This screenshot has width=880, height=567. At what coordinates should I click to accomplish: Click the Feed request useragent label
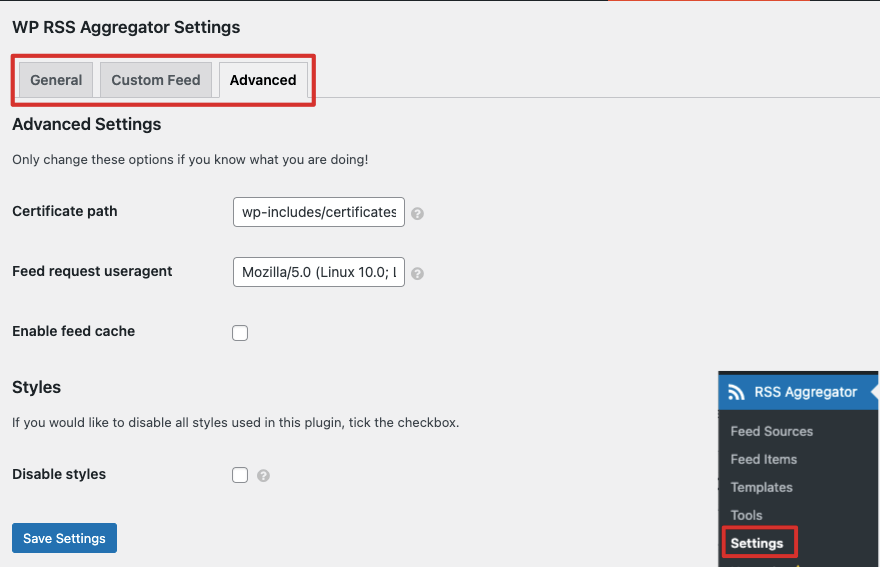click(x=92, y=271)
